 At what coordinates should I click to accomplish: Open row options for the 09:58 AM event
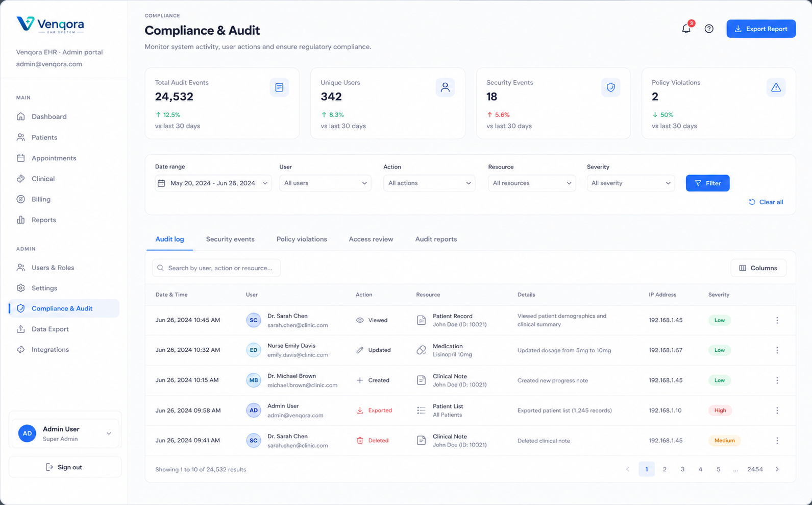[x=777, y=411]
